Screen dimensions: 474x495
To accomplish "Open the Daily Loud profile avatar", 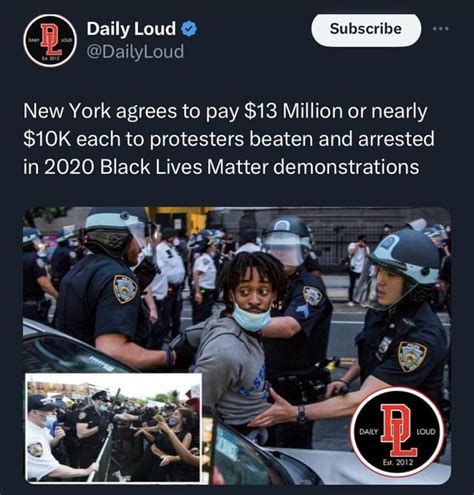I will point(50,40).
